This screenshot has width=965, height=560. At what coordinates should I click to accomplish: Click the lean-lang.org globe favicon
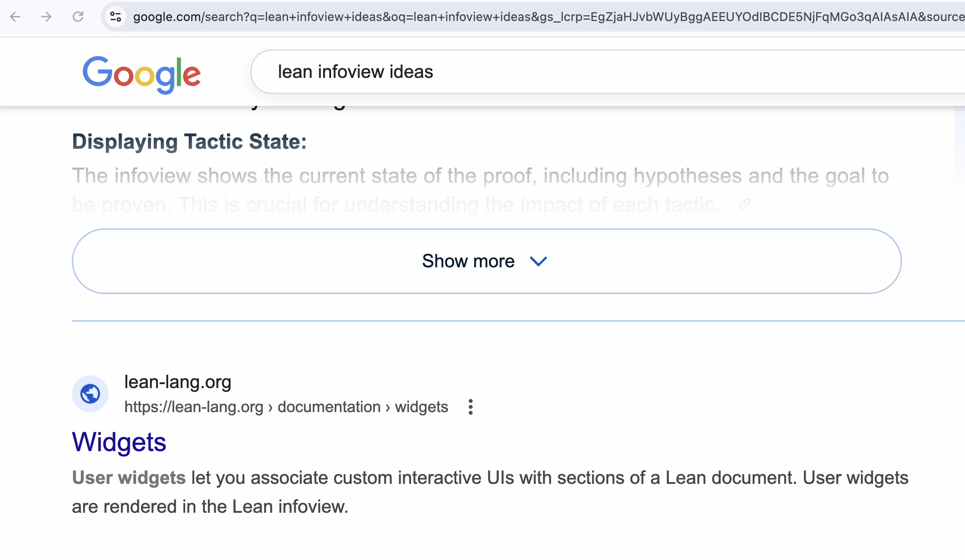pyautogui.click(x=90, y=394)
